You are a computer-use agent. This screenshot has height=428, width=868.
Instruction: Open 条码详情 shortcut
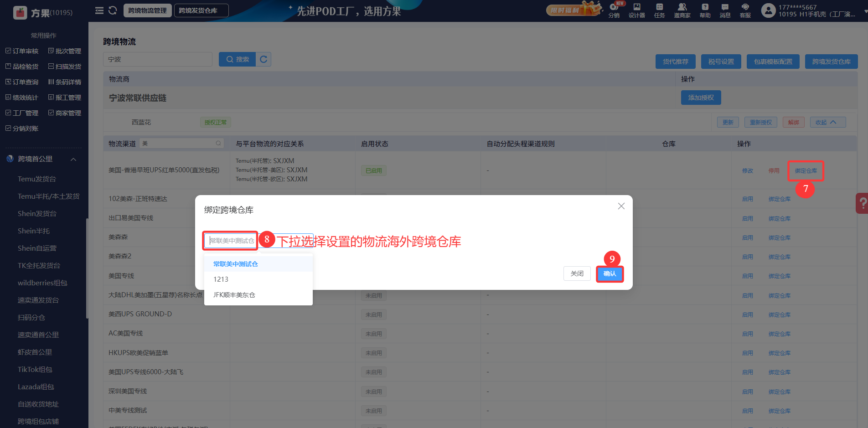pyautogui.click(x=65, y=82)
